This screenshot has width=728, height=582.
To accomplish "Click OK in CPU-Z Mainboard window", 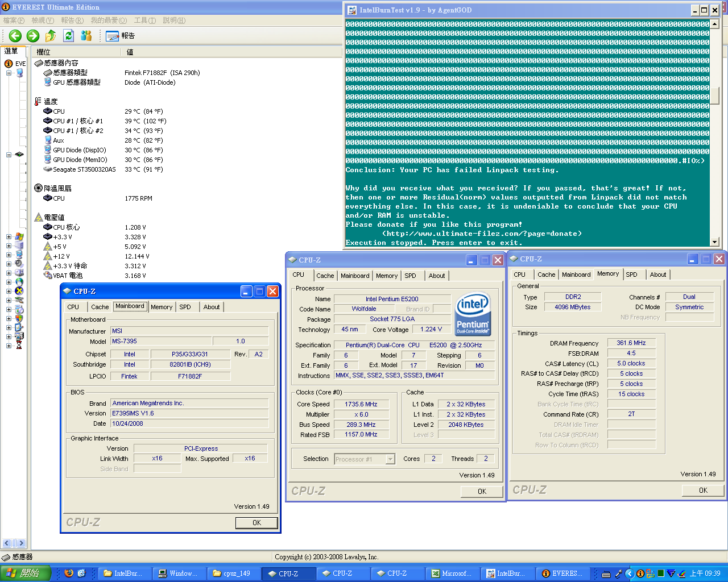I will click(x=257, y=523).
